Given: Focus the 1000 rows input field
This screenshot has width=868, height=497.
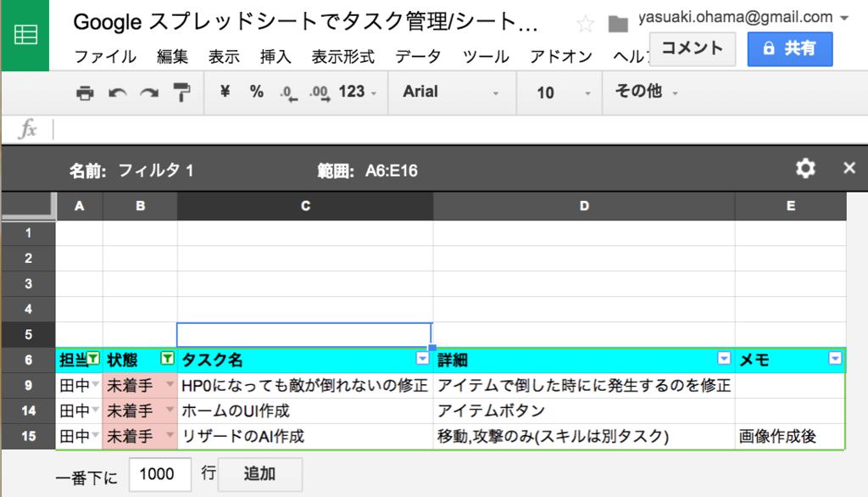Looking at the screenshot, I should coord(160,474).
